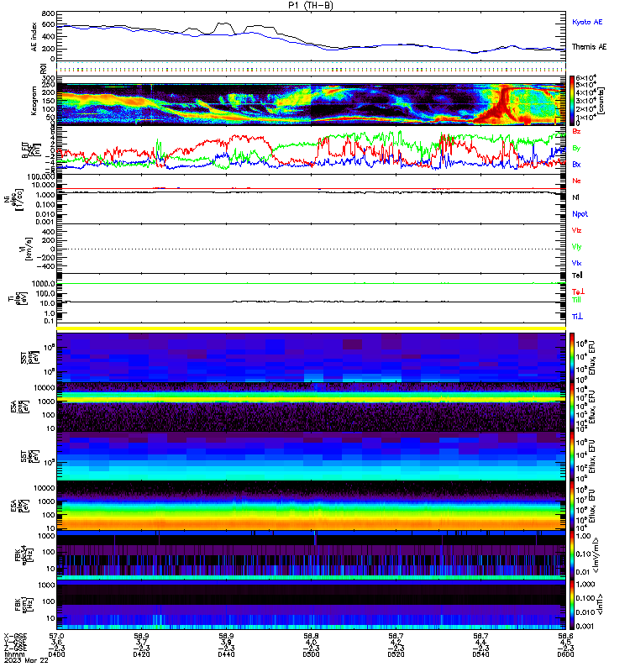
Task: Click the 0600 time axis label
Action: 565,654
